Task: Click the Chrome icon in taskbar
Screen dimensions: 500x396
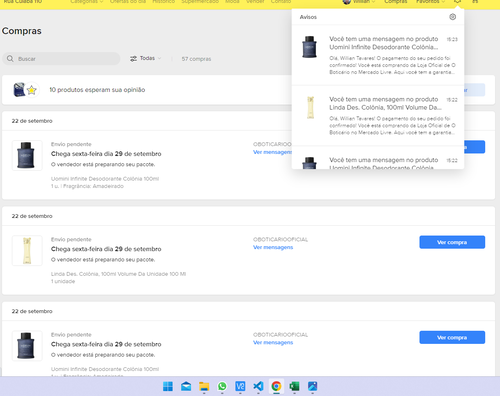Action: tap(276, 386)
